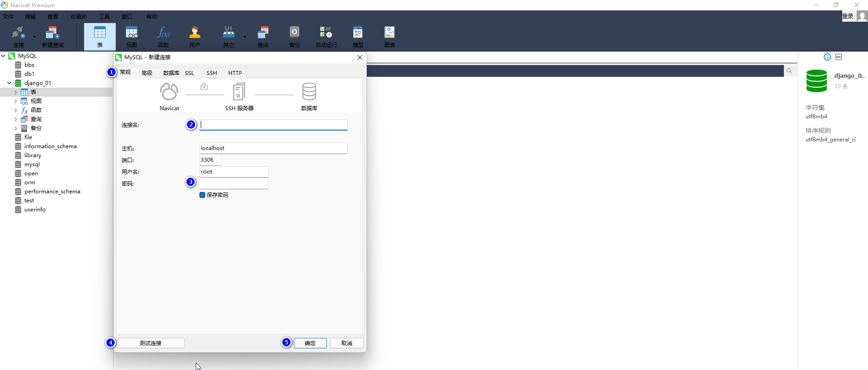Open the Tools menu
This screenshot has width=868, height=370.
coord(104,17)
